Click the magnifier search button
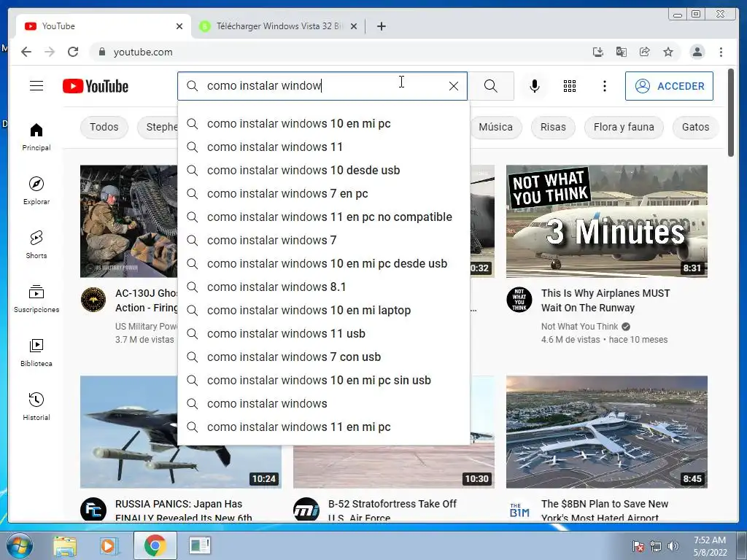 coord(491,86)
